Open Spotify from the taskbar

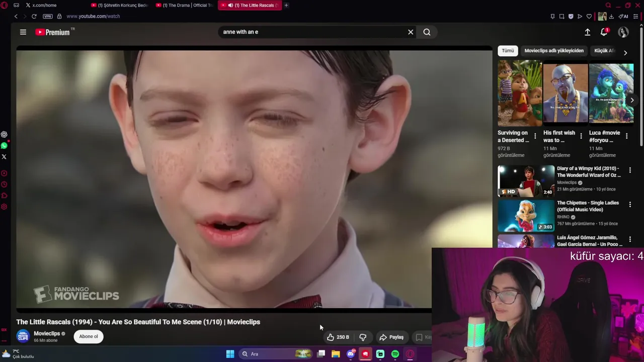(x=395, y=354)
